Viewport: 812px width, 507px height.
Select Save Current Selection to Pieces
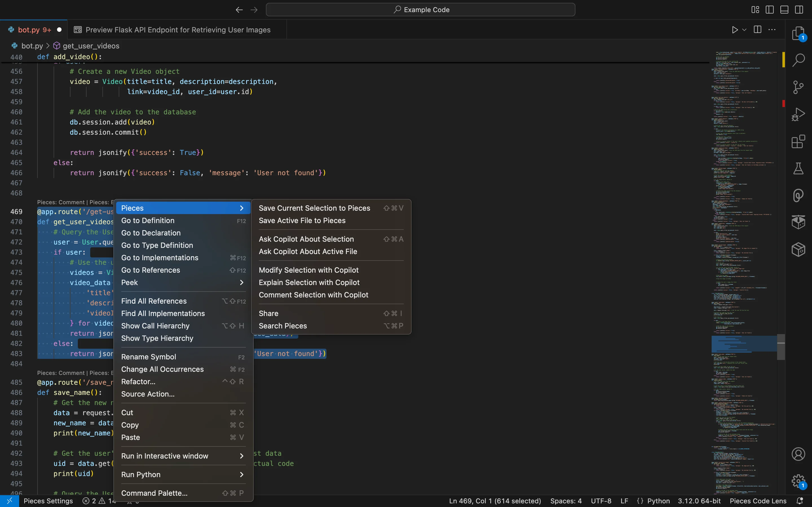[314, 208]
